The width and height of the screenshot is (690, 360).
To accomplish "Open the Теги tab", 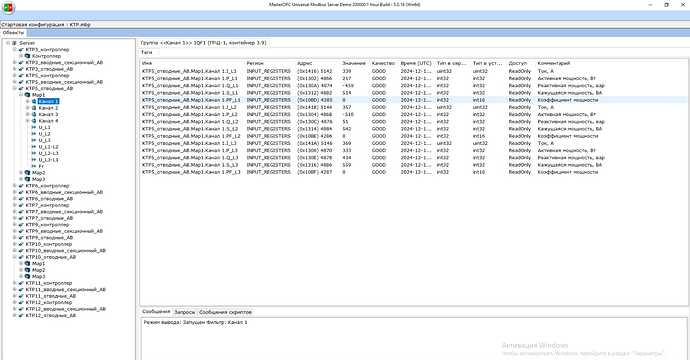I will pos(147,52).
